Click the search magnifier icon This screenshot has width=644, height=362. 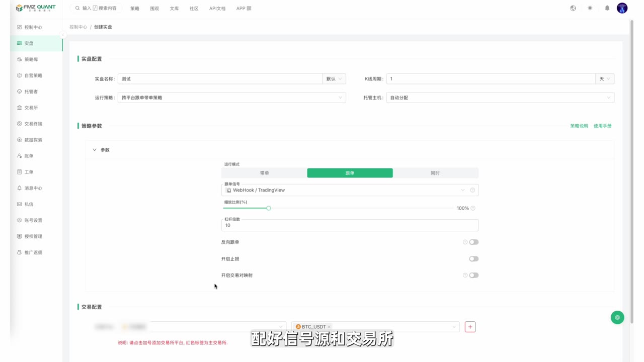77,8
